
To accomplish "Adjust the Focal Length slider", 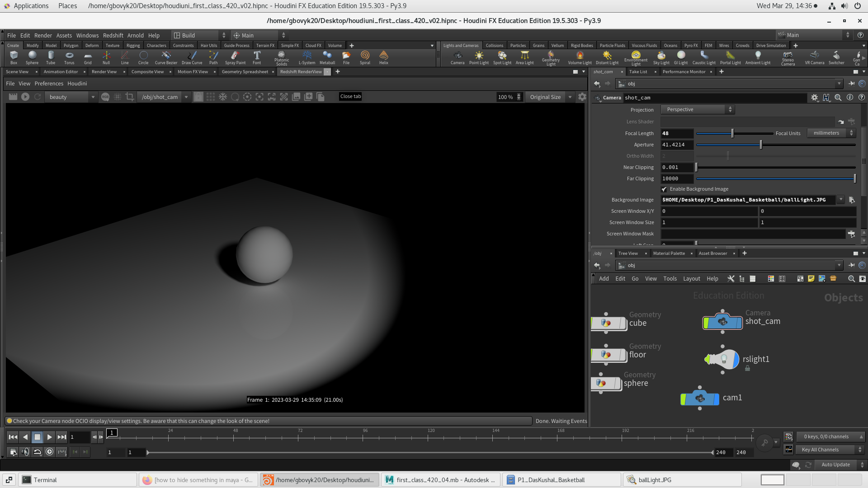I will [734, 133].
